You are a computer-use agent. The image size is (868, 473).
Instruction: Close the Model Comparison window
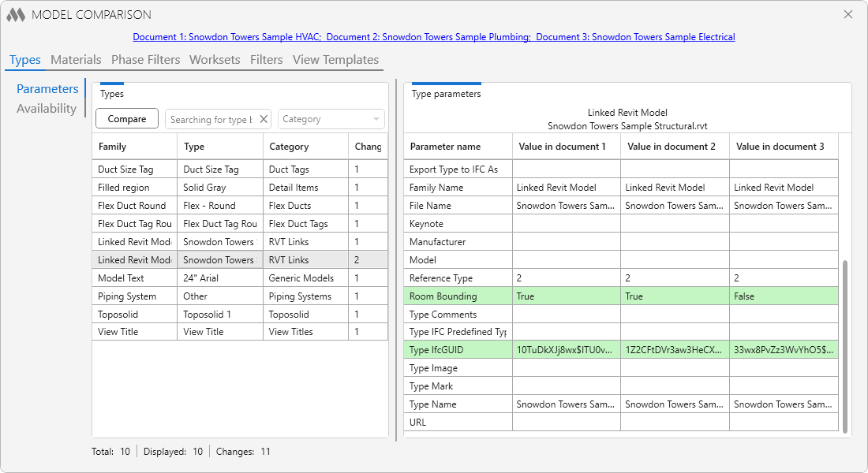tap(848, 14)
